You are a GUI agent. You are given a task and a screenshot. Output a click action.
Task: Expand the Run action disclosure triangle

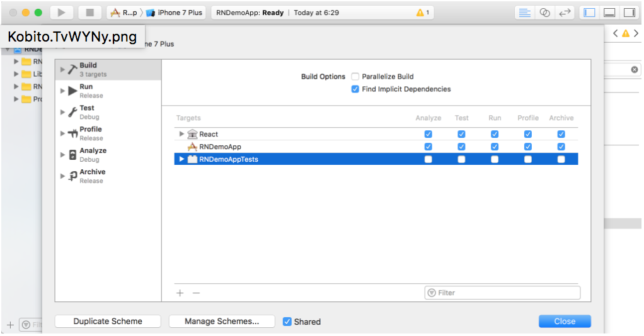(62, 91)
